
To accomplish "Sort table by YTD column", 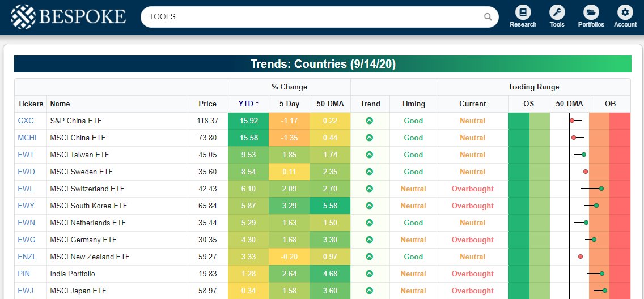I will pos(249,104).
